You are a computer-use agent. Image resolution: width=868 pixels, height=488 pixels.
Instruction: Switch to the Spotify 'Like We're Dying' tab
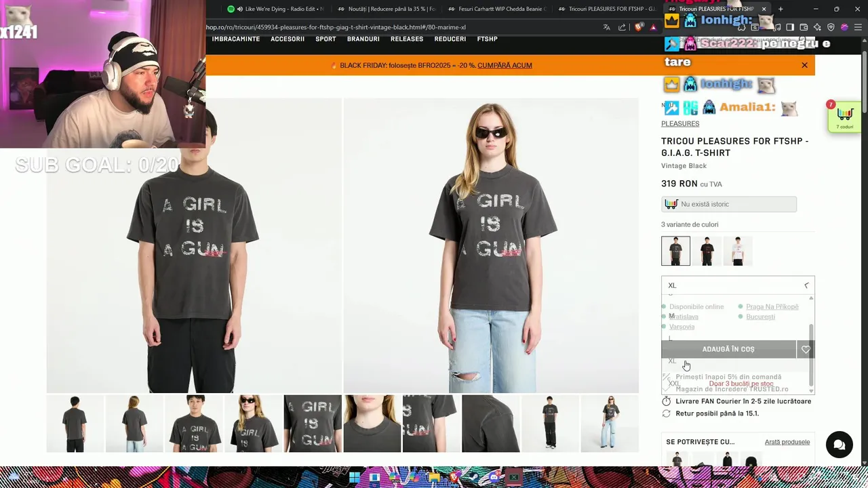pyautogui.click(x=276, y=9)
